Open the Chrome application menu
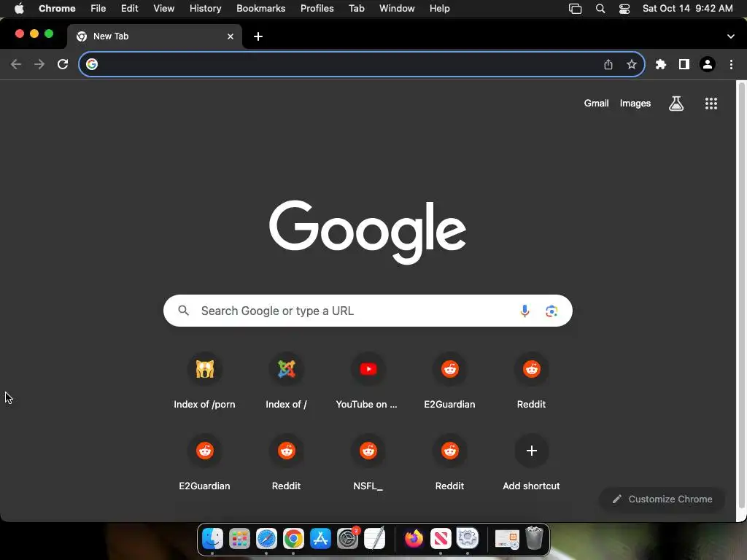Image resolution: width=747 pixels, height=560 pixels. [57, 9]
